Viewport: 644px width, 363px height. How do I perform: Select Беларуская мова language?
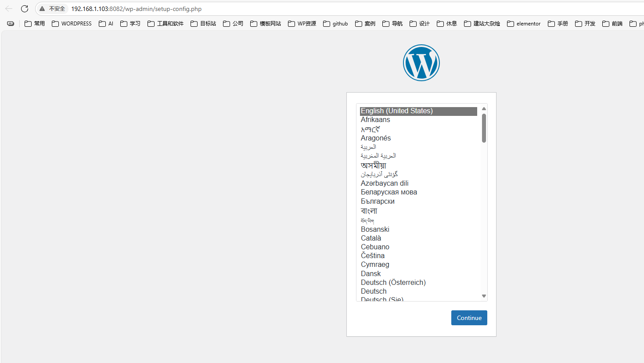(x=418, y=192)
